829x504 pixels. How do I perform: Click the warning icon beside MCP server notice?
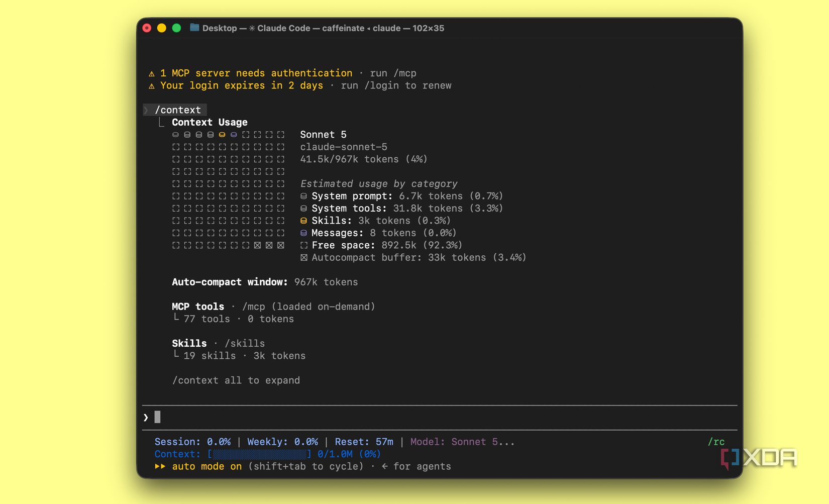(x=152, y=73)
